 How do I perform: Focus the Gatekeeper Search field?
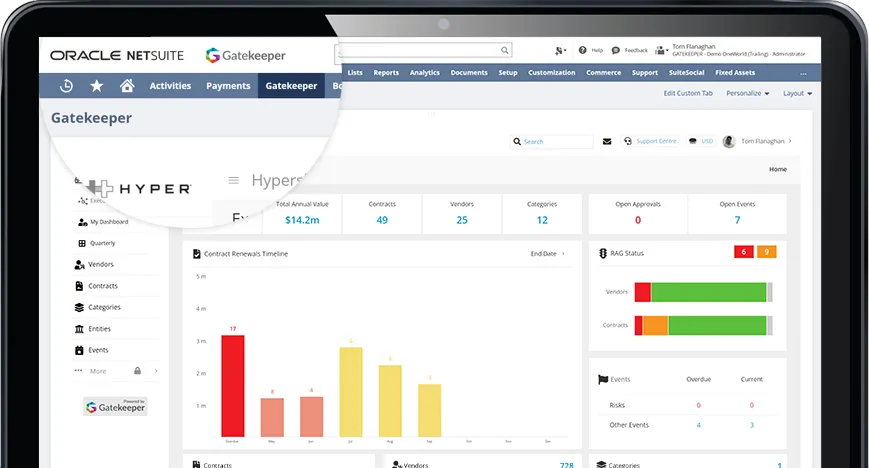(551, 141)
